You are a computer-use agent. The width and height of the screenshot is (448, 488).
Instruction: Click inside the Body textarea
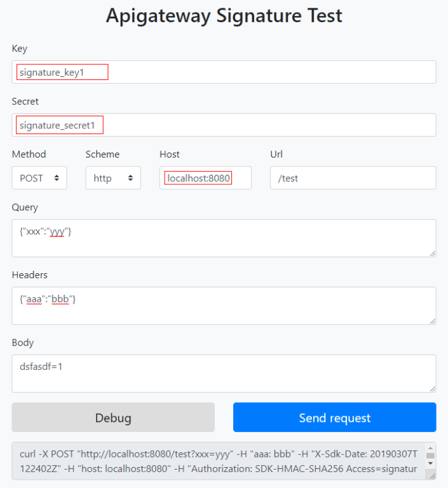(x=224, y=374)
